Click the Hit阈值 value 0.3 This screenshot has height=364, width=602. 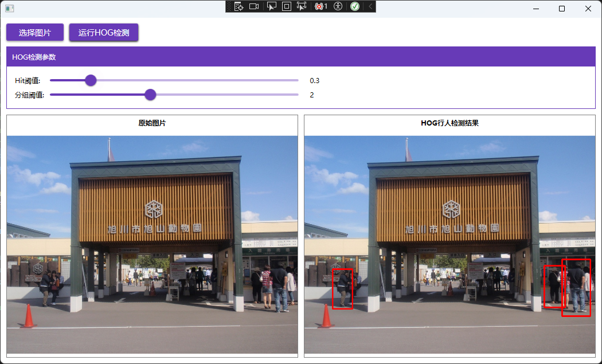314,81
